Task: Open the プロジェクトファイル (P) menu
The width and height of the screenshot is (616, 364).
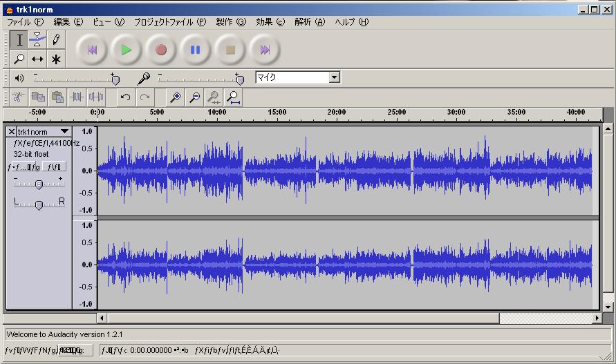Action: (x=170, y=22)
